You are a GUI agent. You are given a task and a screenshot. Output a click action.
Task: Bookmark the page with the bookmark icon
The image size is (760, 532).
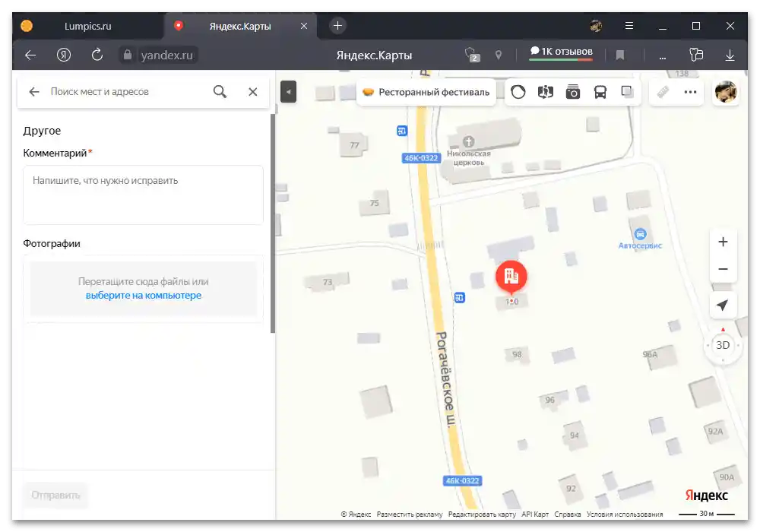(620, 55)
